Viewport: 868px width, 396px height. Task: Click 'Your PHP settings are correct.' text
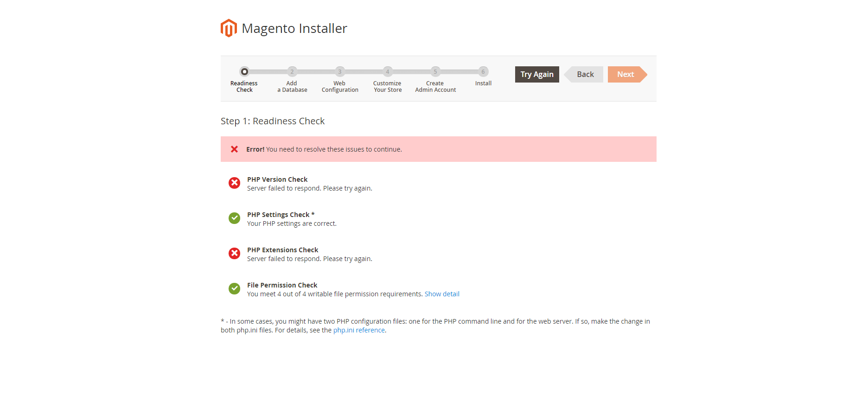coord(292,224)
